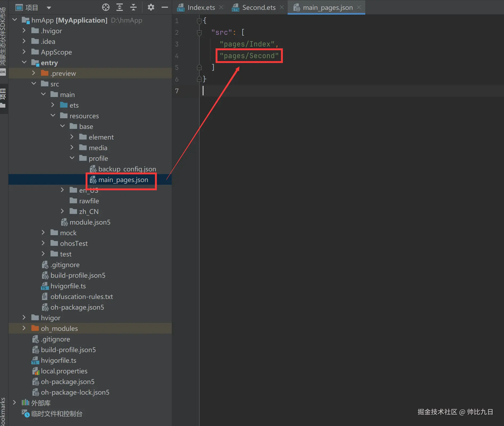Viewport: 504px width, 426px height.
Task: Select main_pages.json in project tree
Action: pos(123,180)
